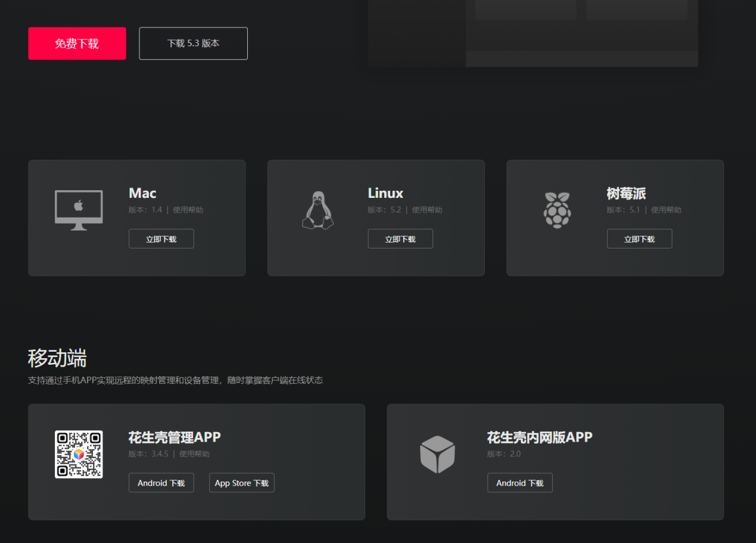This screenshot has width=756, height=543.
Task: Click the Linux 版本: 5.2 text
Action: pos(385,210)
